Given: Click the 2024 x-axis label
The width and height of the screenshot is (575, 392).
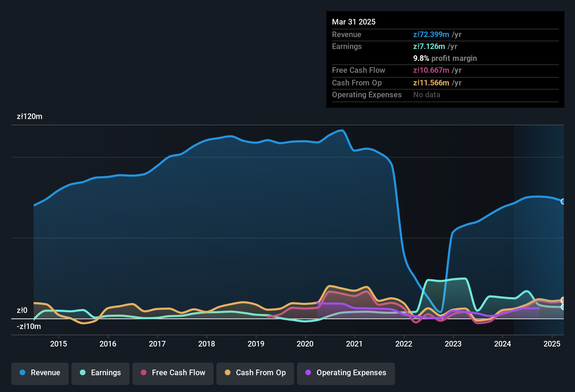Looking at the screenshot, I should pyautogui.click(x=503, y=344).
